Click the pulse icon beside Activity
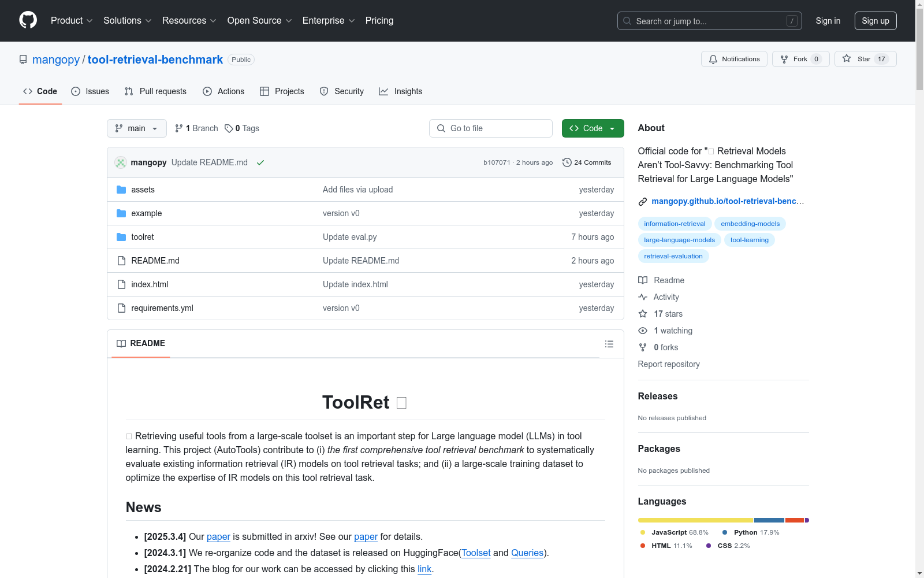 643,297
